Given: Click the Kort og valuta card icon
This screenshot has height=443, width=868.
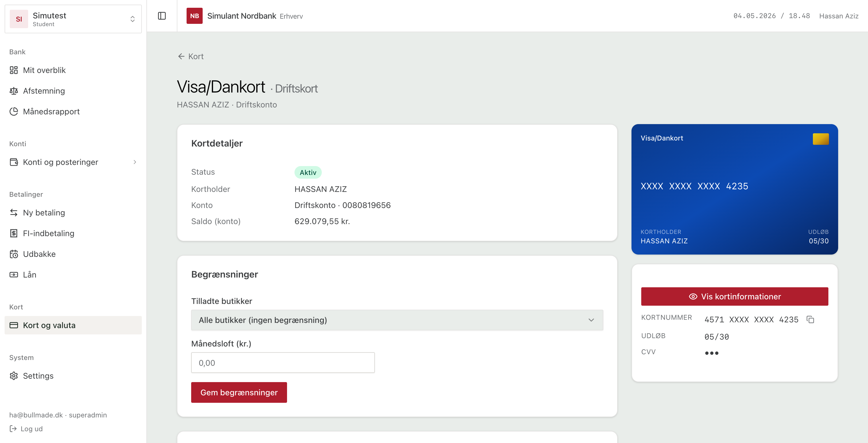Looking at the screenshot, I should click(x=14, y=325).
